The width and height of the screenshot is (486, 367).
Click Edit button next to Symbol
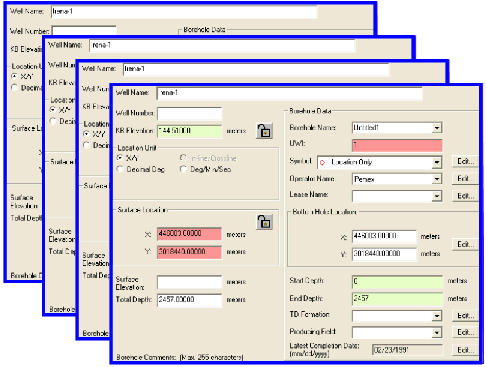[x=465, y=162]
